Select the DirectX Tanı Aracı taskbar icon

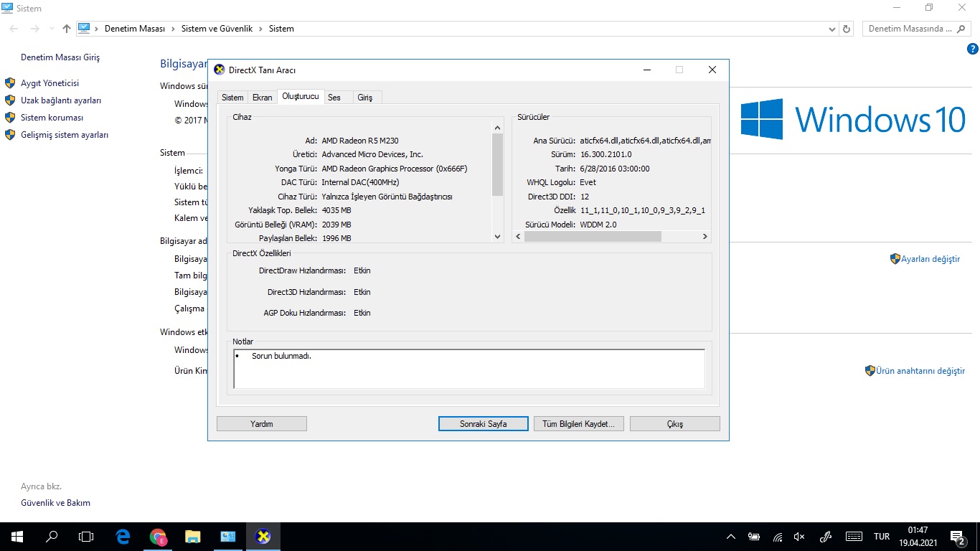pyautogui.click(x=263, y=537)
